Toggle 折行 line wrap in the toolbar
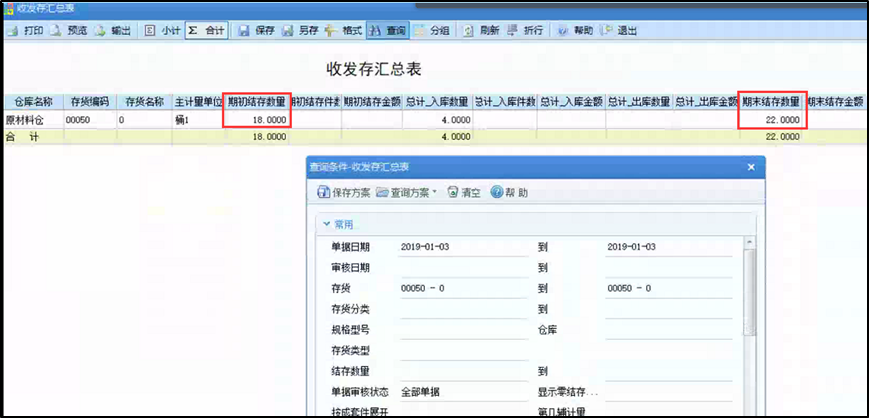 click(x=524, y=31)
